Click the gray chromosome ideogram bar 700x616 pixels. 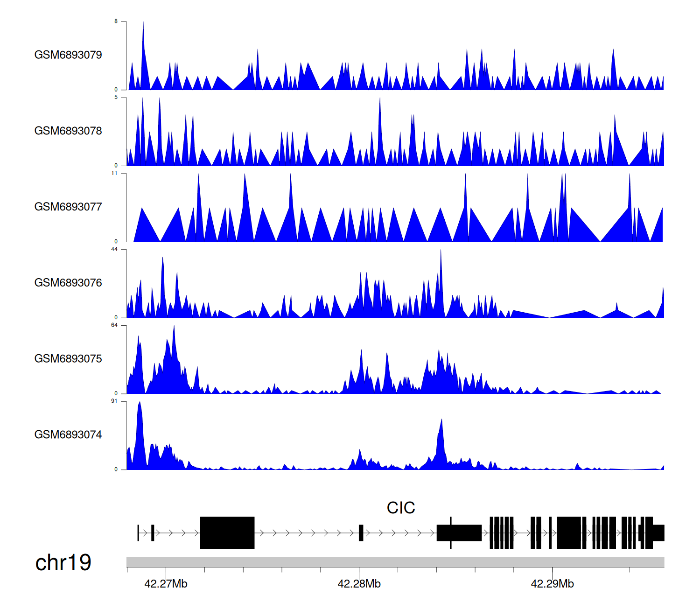click(x=395, y=562)
